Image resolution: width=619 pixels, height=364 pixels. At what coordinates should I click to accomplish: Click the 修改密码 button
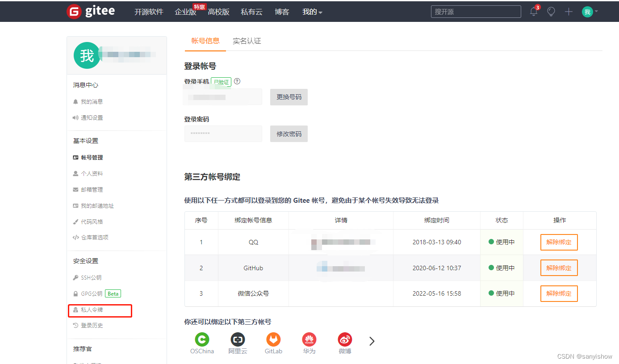289,134
